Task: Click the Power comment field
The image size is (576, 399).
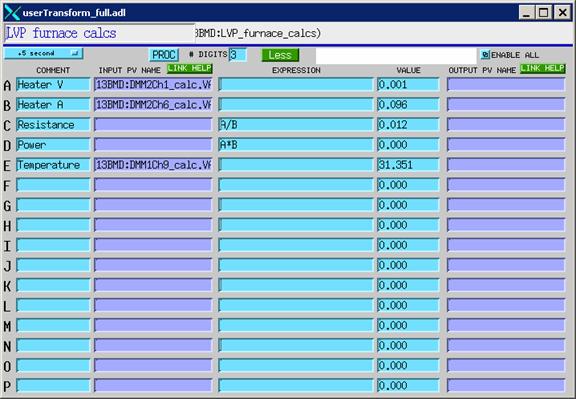Action: click(53, 145)
